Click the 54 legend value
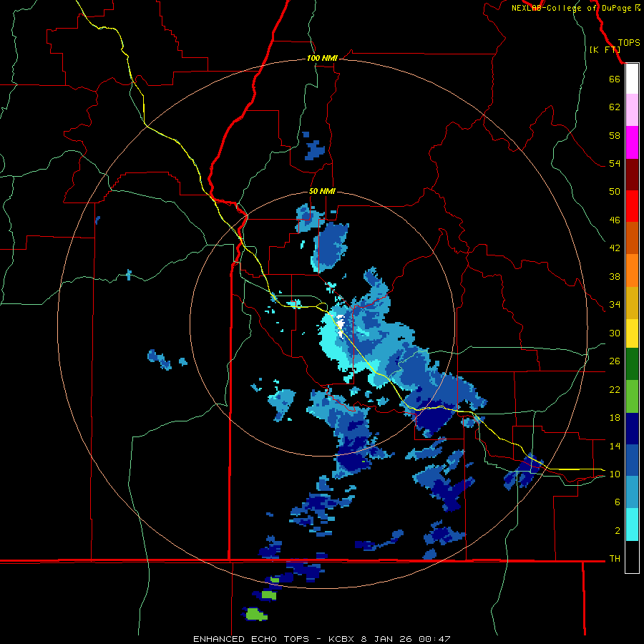Screen dimensions: 644x644 615,163
